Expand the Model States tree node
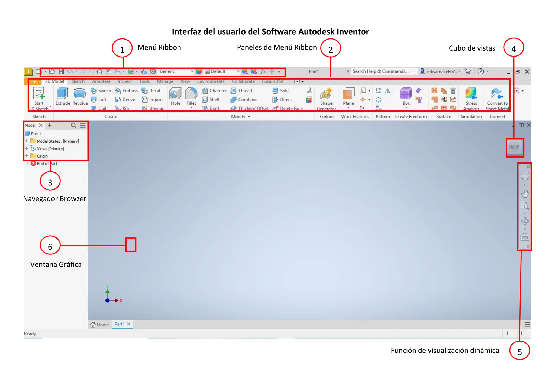Image resolution: width=555 pixels, height=392 pixels. click(x=27, y=141)
